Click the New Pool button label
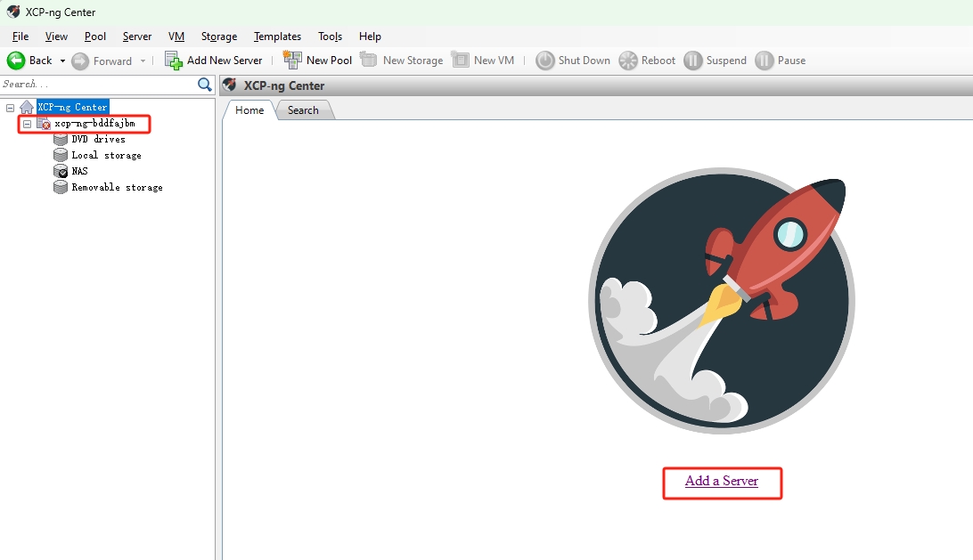This screenshot has height=560, width=973. click(x=329, y=61)
